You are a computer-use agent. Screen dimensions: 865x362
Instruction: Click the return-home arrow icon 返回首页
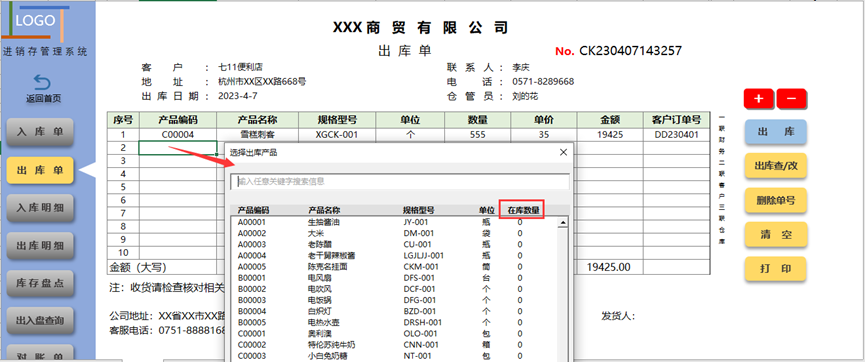(x=42, y=83)
